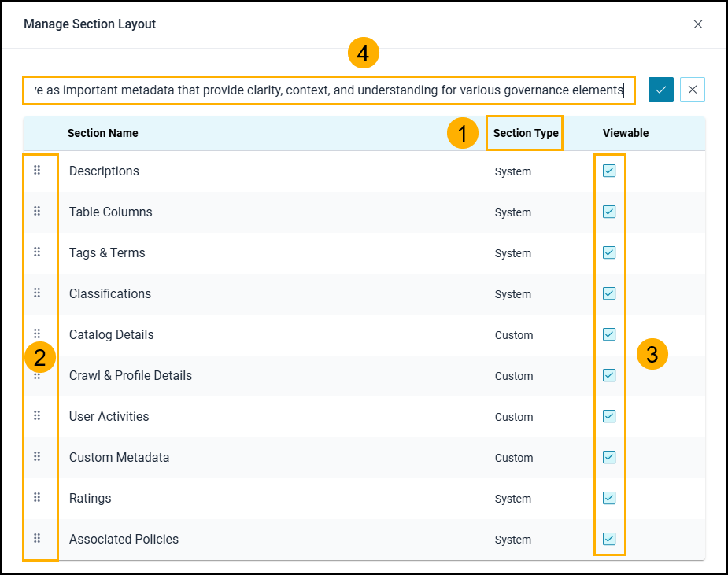Click the drag handle beside Associated Policies
Image resolution: width=728 pixels, height=575 pixels.
[x=37, y=538]
